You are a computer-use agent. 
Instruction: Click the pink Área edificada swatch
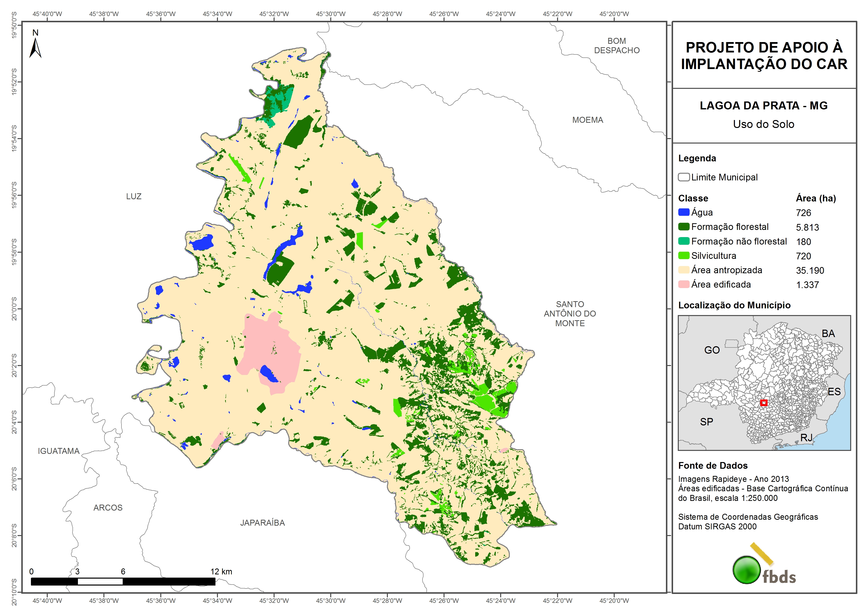[683, 285]
